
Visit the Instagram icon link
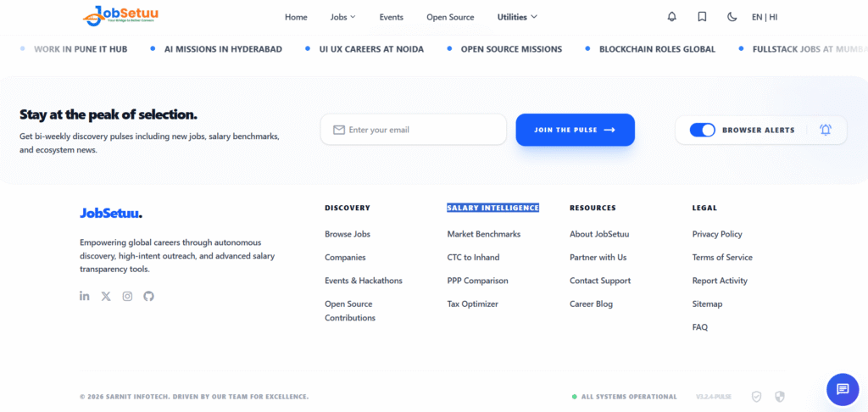point(127,296)
